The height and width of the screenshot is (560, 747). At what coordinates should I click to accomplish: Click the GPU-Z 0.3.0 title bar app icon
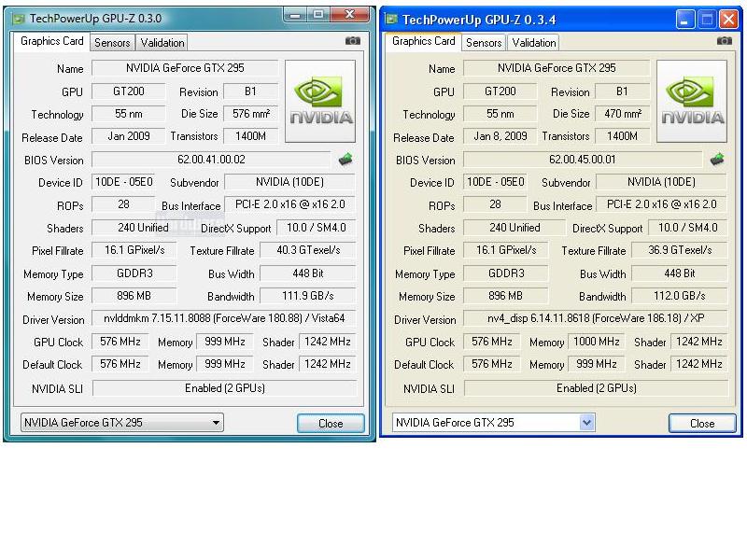(x=19, y=19)
